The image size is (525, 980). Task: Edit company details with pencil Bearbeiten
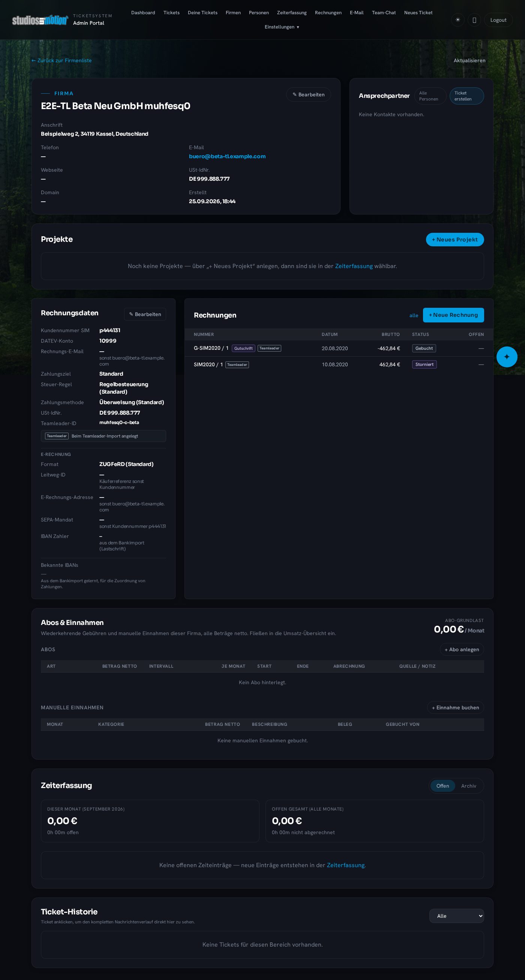click(x=309, y=94)
